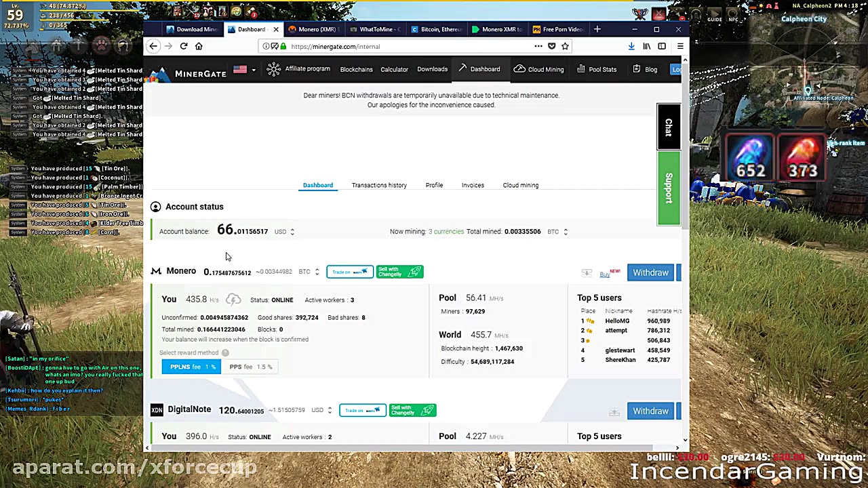
Task: Bookmark page with star icon
Action: [565, 46]
